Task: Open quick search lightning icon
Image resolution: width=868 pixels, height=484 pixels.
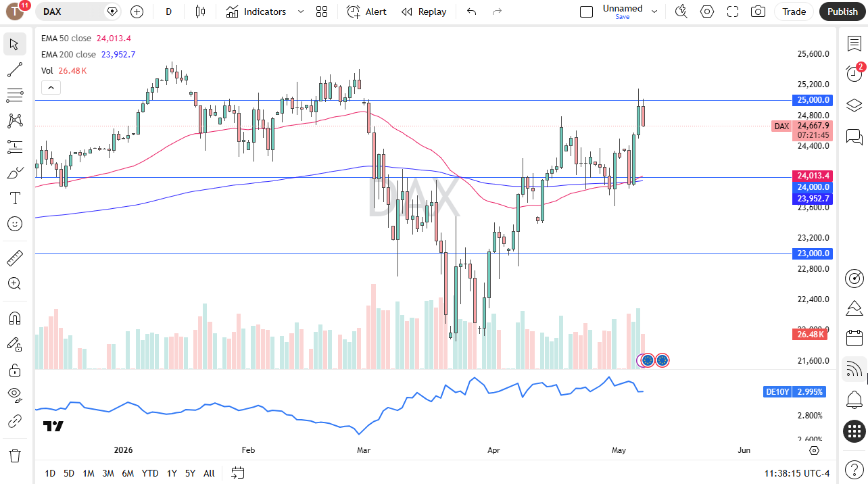Action: click(x=681, y=11)
